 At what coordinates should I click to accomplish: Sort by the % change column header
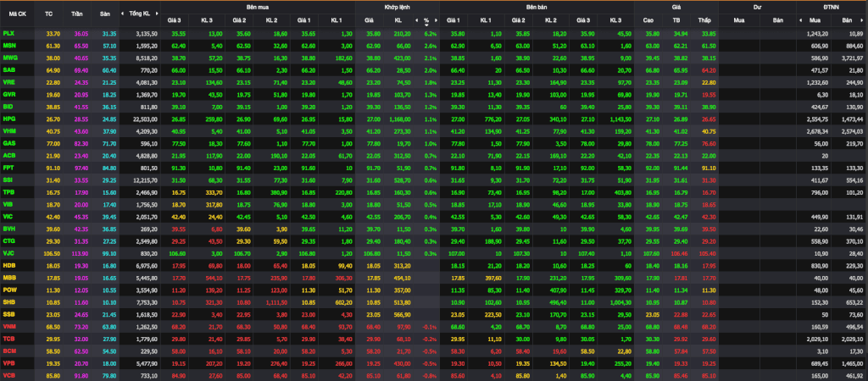point(426,20)
